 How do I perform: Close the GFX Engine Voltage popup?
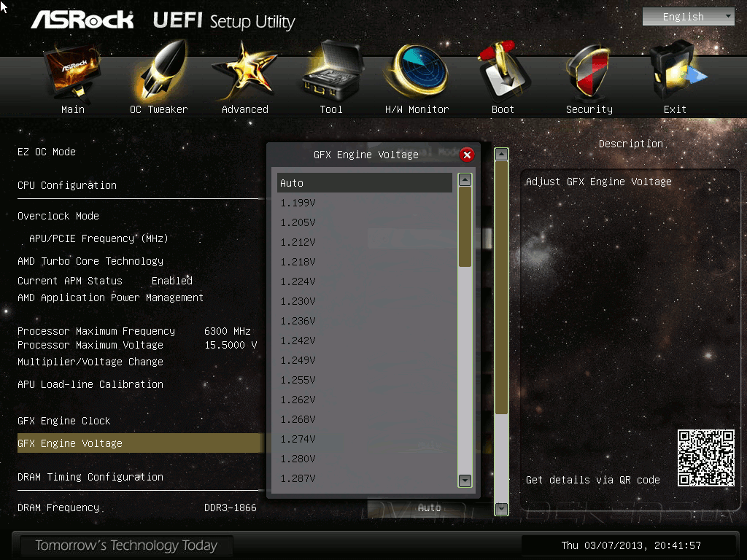coord(467,155)
